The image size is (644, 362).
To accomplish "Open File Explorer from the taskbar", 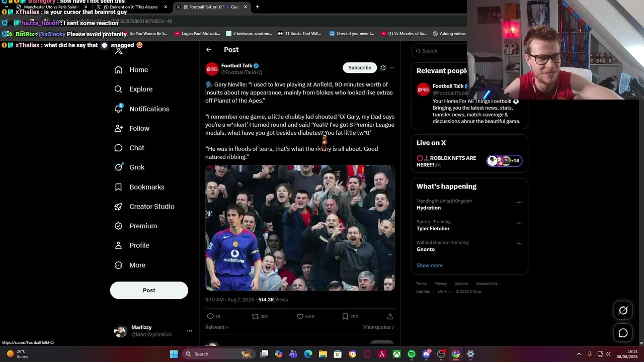I will (323, 354).
